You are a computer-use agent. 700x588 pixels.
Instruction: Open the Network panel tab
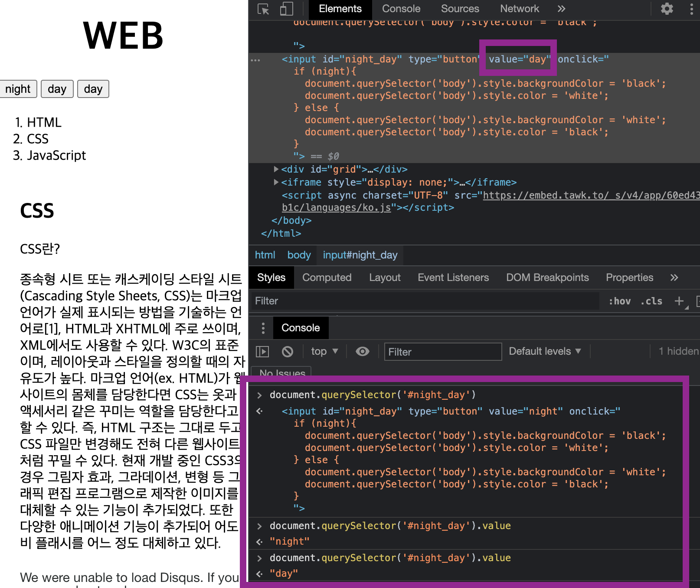[x=520, y=9]
